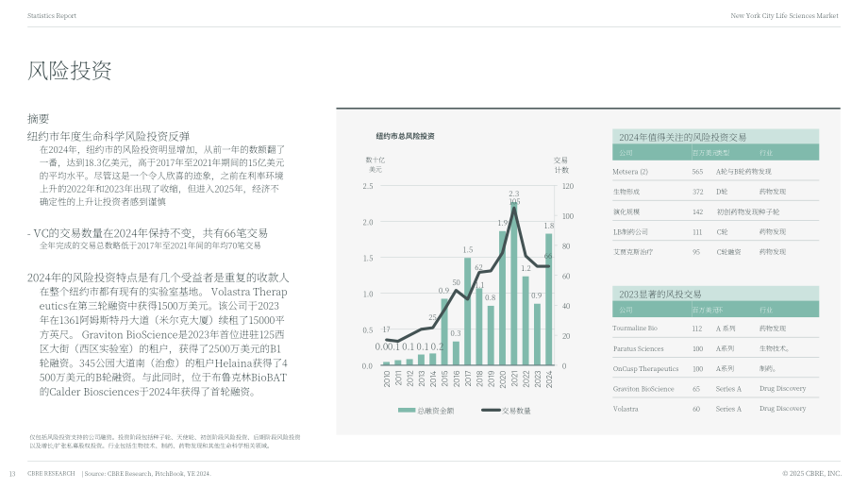Click the 数十亿美元 left axis title

pyautogui.click(x=376, y=165)
